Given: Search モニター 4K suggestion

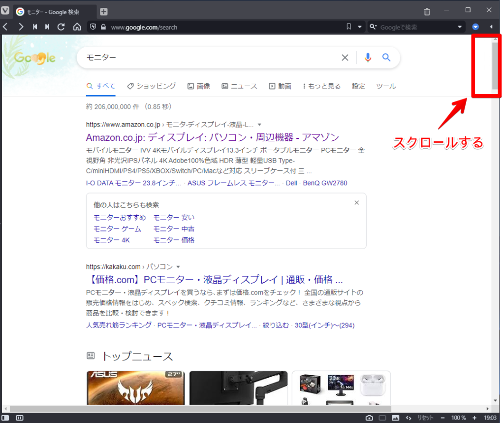Looking at the screenshot, I should tap(112, 240).
